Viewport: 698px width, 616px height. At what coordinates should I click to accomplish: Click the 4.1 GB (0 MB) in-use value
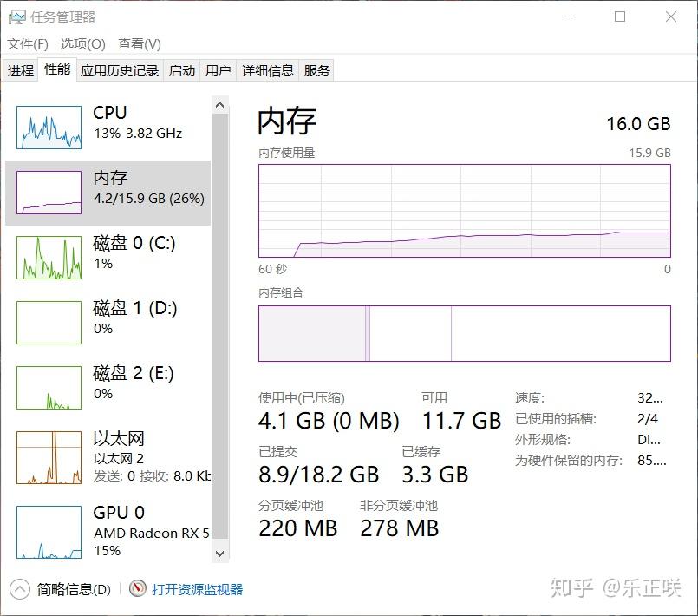click(x=329, y=421)
